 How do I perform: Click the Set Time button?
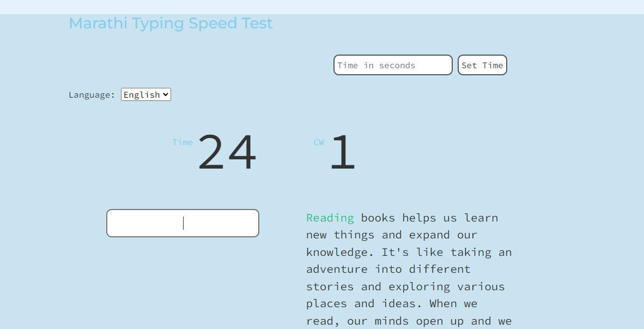(x=482, y=65)
